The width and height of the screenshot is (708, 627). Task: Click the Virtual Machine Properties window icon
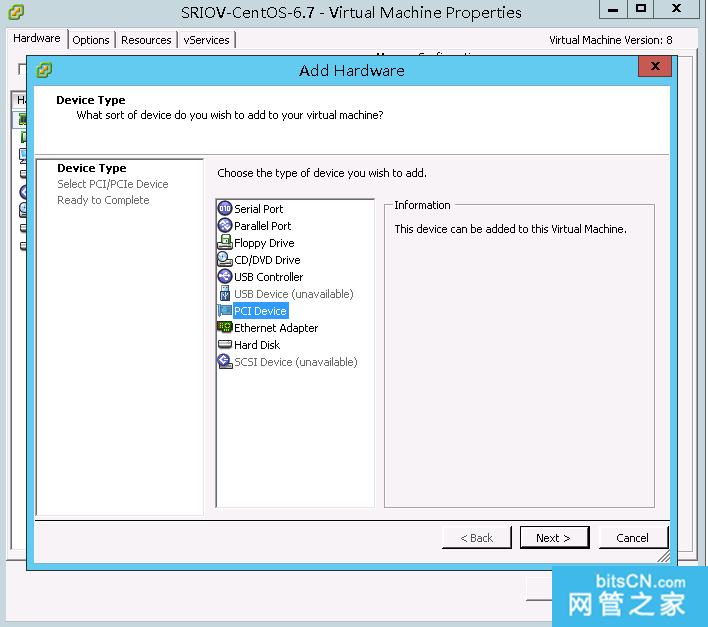pos(16,12)
